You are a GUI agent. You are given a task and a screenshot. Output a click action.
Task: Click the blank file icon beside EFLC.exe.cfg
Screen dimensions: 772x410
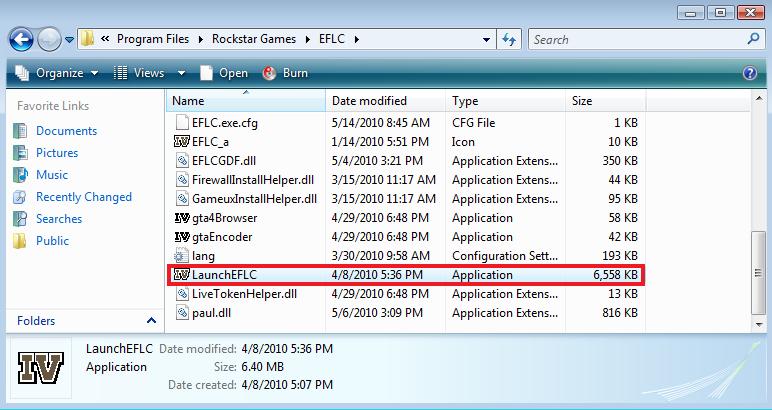click(182, 123)
